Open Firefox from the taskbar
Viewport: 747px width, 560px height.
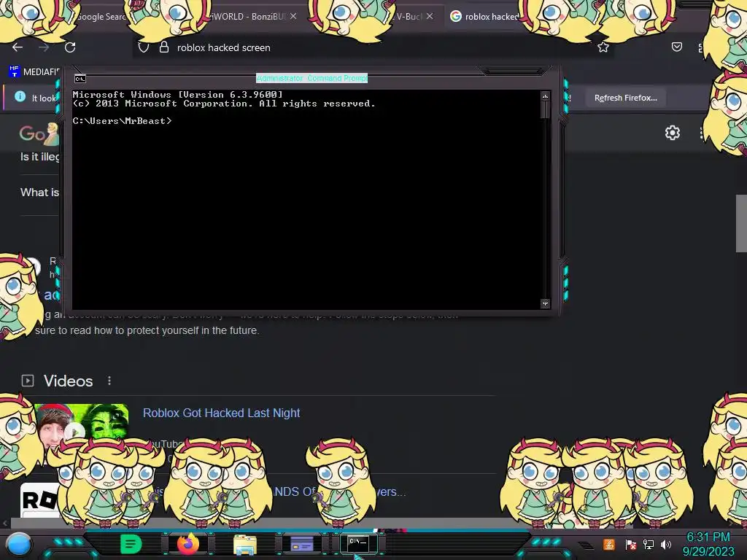tap(187, 544)
